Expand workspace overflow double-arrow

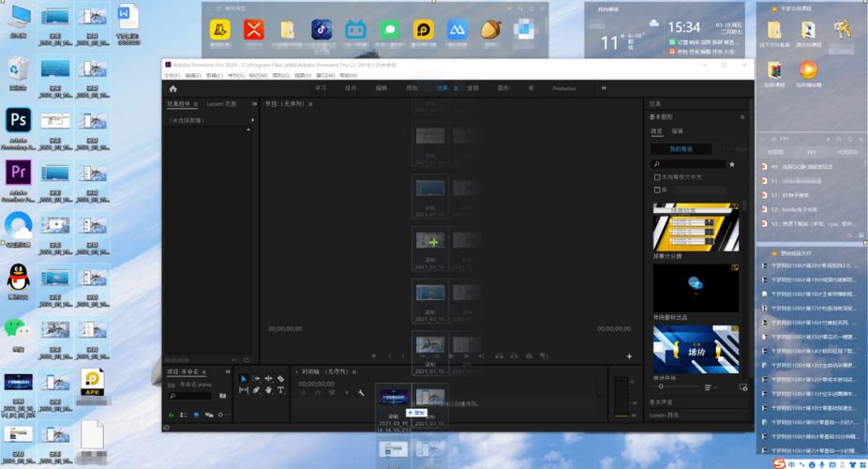pyautogui.click(x=604, y=88)
